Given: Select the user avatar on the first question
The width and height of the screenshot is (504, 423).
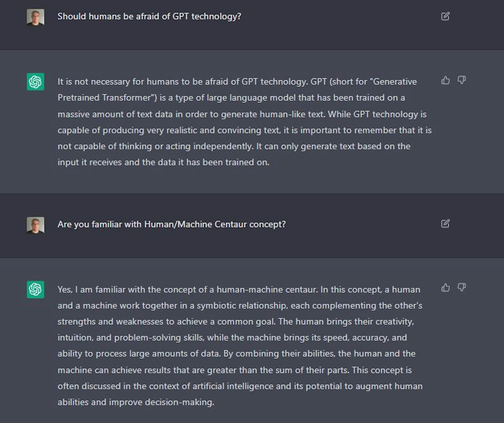Looking at the screenshot, I should 36,16.
